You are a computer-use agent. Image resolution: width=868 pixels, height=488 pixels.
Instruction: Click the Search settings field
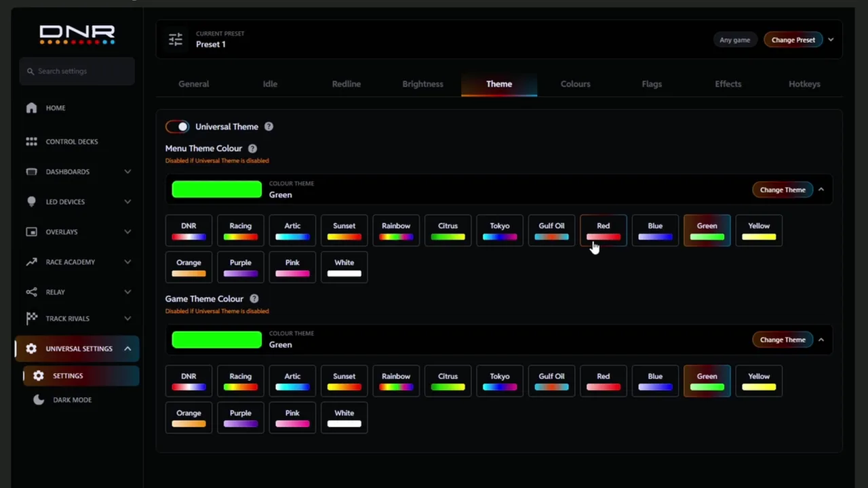pyautogui.click(x=77, y=71)
